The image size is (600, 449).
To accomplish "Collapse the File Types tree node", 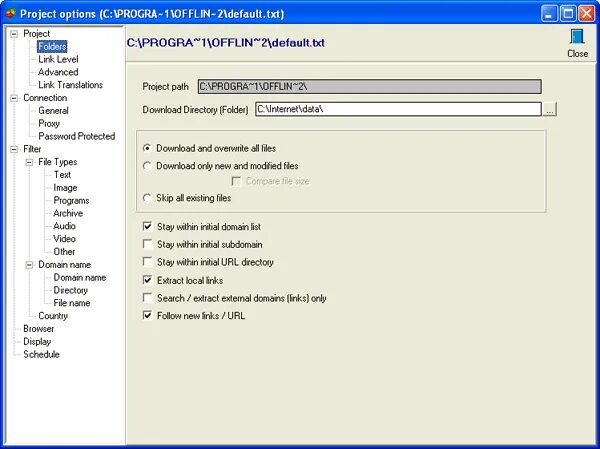I will (29, 162).
